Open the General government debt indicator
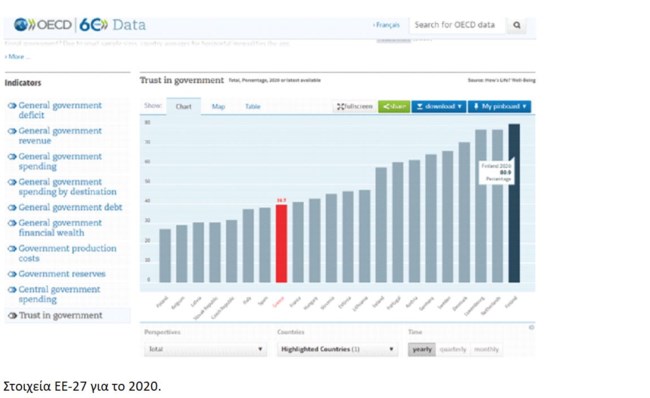Image resolution: width=650 pixels, height=398 pixels. tap(70, 207)
